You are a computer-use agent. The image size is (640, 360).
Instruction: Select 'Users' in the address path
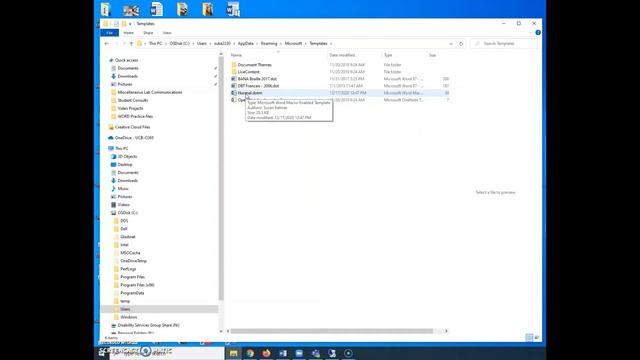[202, 44]
